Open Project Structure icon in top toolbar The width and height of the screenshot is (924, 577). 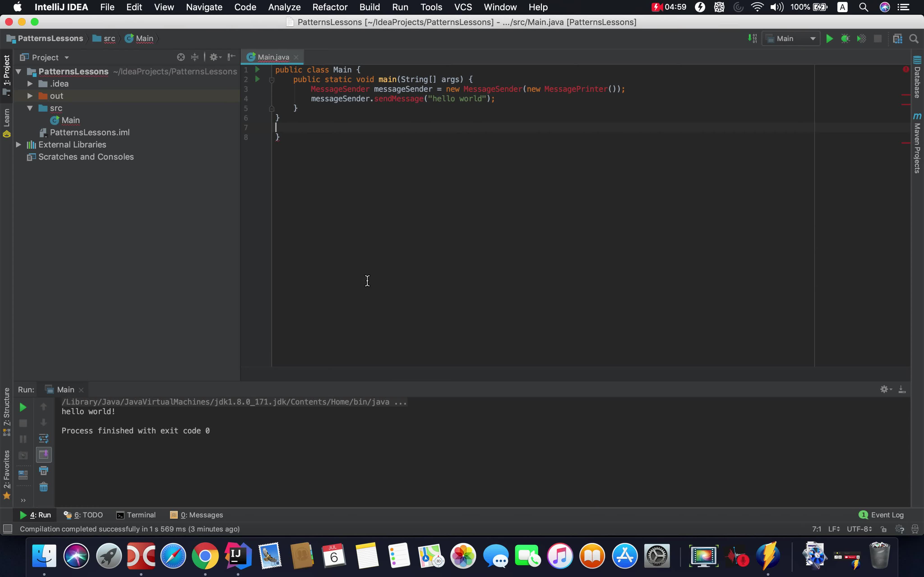(x=897, y=39)
